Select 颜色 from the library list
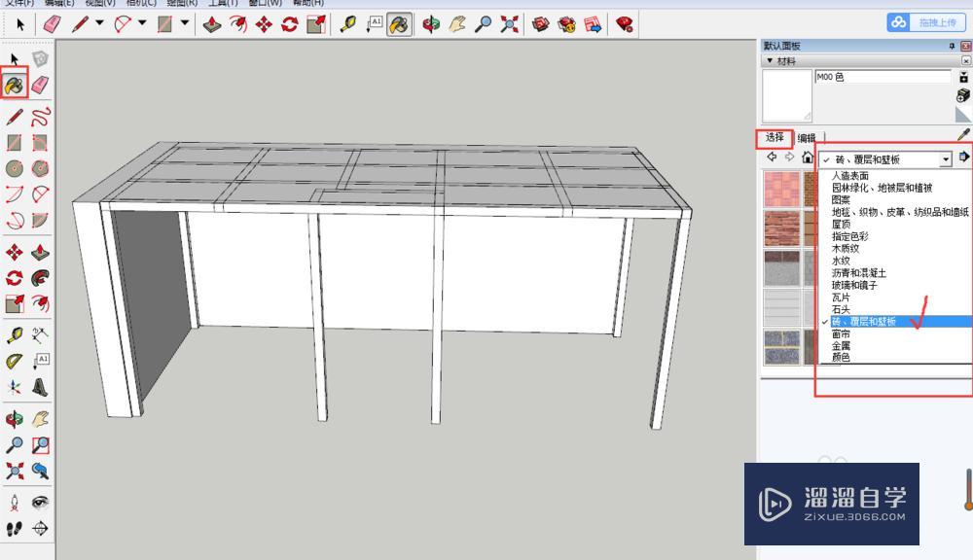 click(841, 357)
